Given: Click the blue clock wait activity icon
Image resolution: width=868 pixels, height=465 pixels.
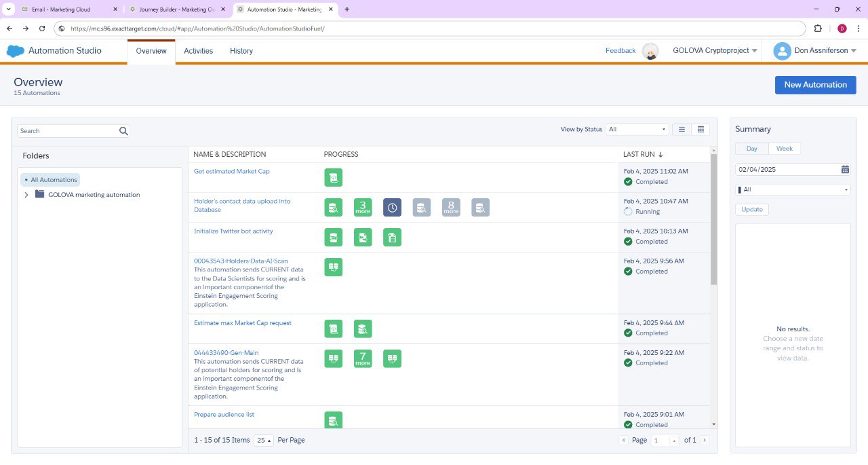Looking at the screenshot, I should (x=392, y=208).
